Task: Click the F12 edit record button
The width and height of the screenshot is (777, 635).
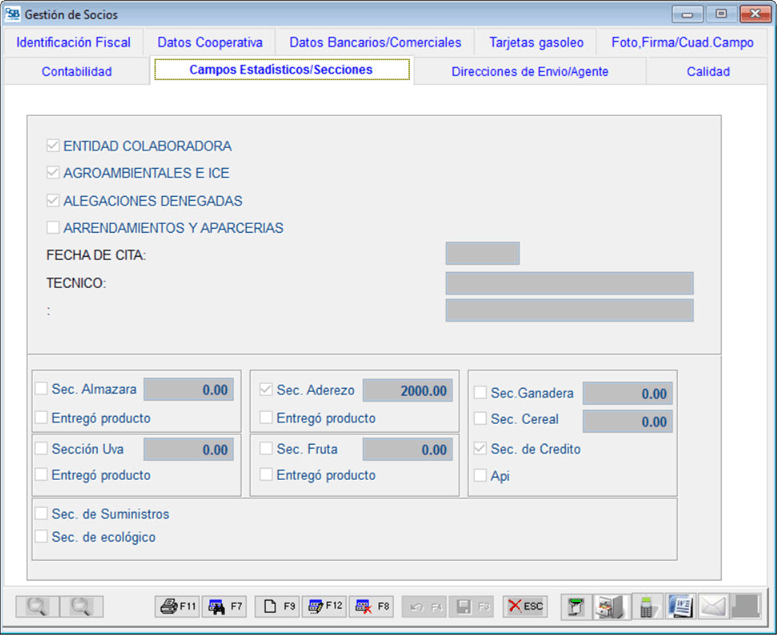Action: [x=324, y=606]
